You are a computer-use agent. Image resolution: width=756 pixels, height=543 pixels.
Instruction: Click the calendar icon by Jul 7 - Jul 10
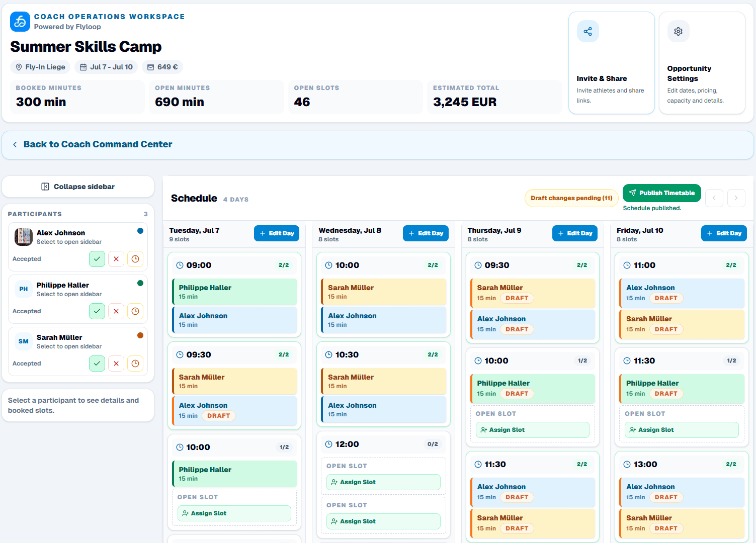pos(83,67)
